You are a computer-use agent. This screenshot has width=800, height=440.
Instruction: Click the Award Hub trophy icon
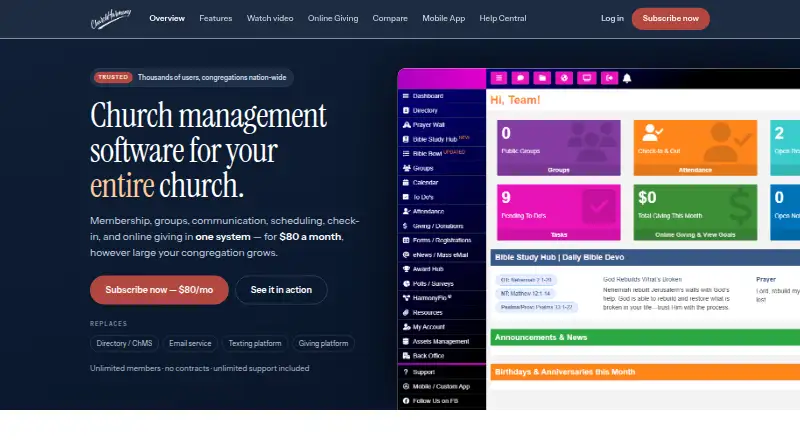coord(406,269)
